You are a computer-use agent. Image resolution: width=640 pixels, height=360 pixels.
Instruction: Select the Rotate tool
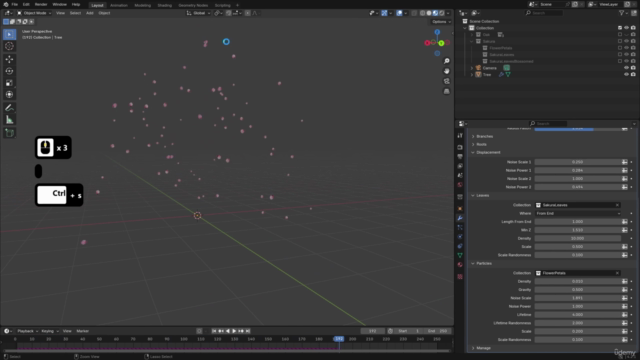tap(9, 71)
